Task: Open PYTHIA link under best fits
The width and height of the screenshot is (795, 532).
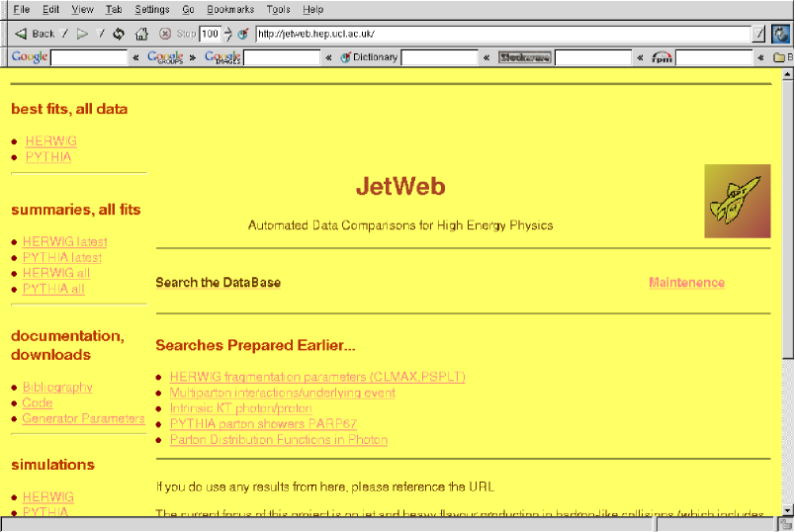Action: tap(48, 156)
